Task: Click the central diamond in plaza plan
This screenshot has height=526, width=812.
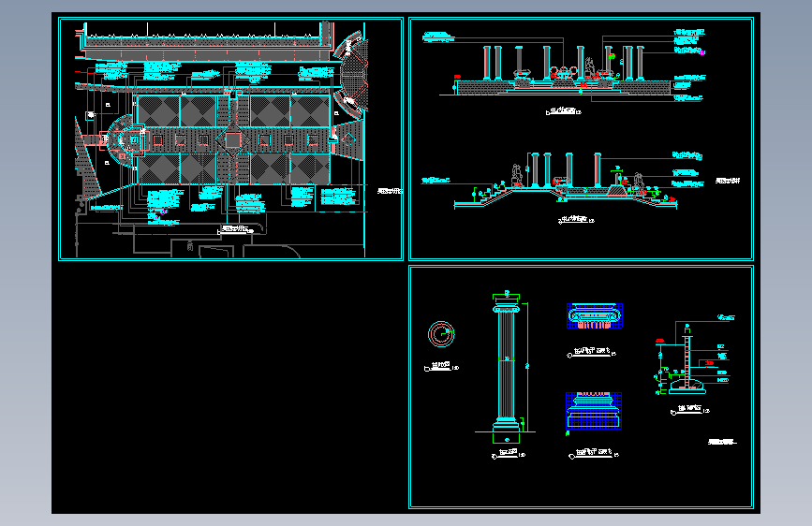Action: coord(233,139)
